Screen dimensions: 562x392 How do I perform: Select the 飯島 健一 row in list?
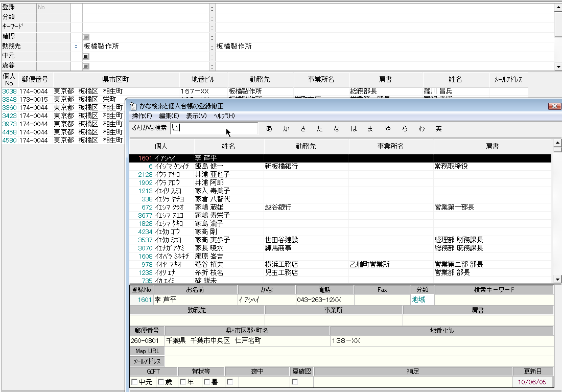[340, 167]
